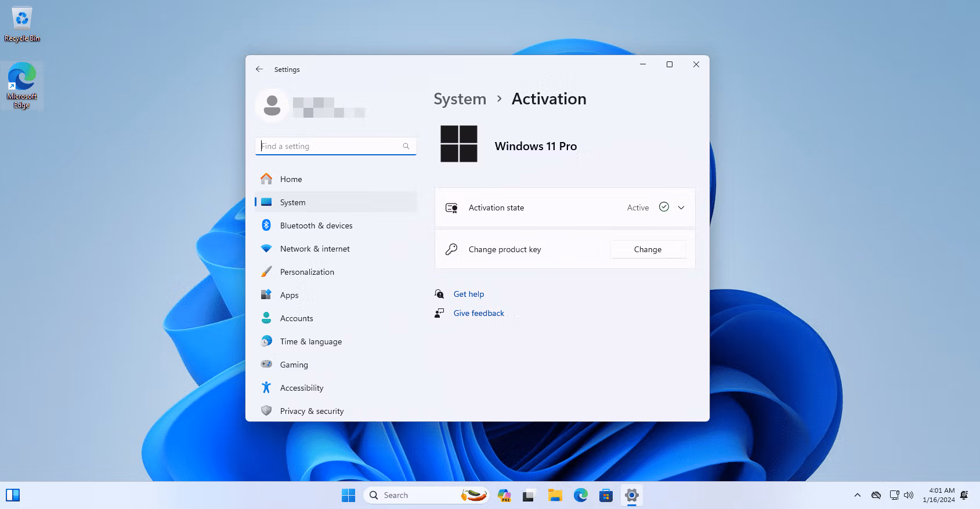980x509 pixels.
Task: Click the Active status text
Action: click(x=638, y=208)
